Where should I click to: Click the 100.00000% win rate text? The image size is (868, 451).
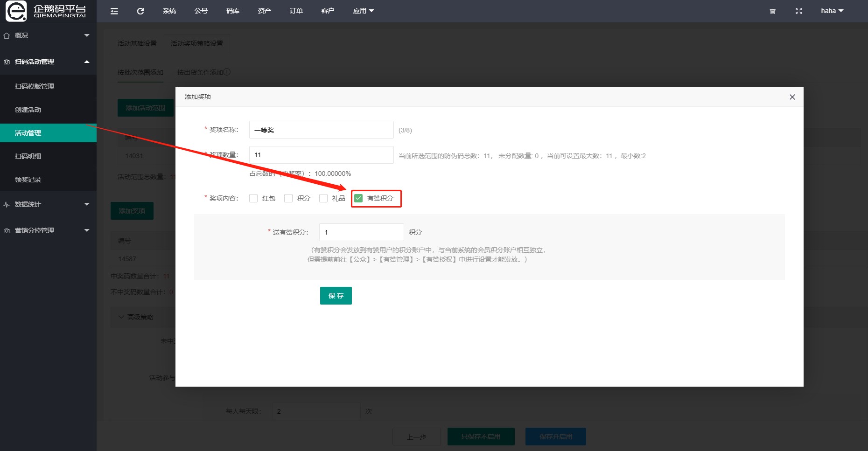tap(333, 173)
